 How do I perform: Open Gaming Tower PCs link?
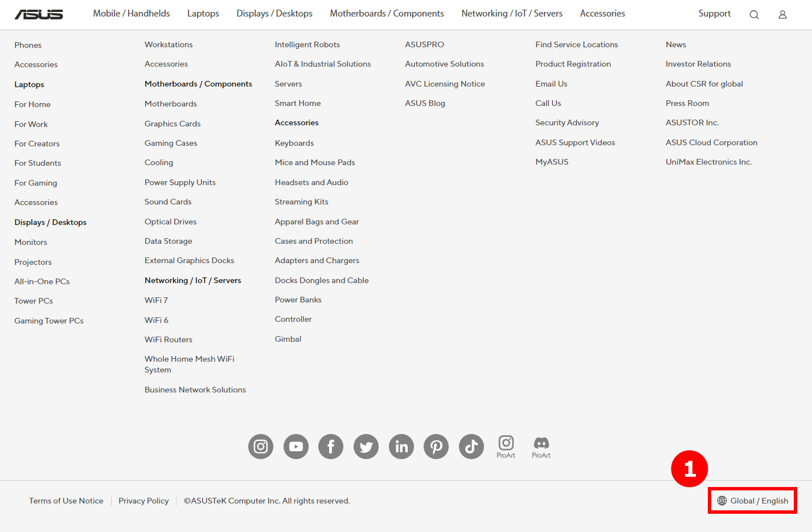click(x=49, y=321)
